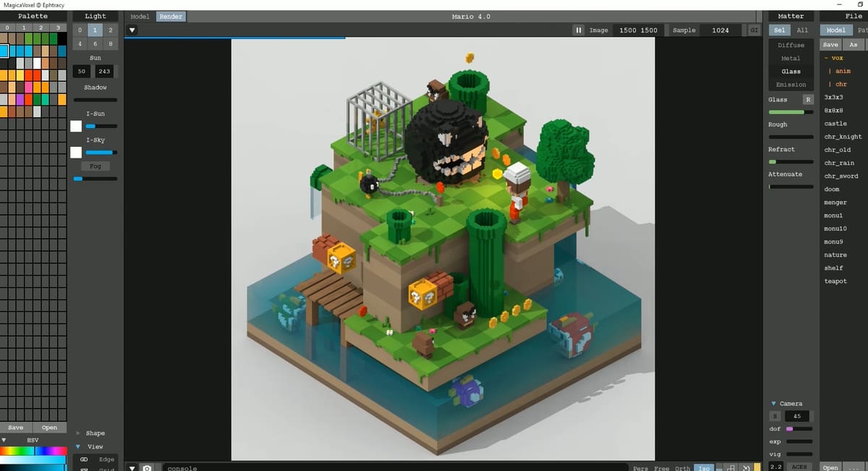Click the R button next to Glass
Image resolution: width=868 pixels, height=471 pixels.
(809, 99)
